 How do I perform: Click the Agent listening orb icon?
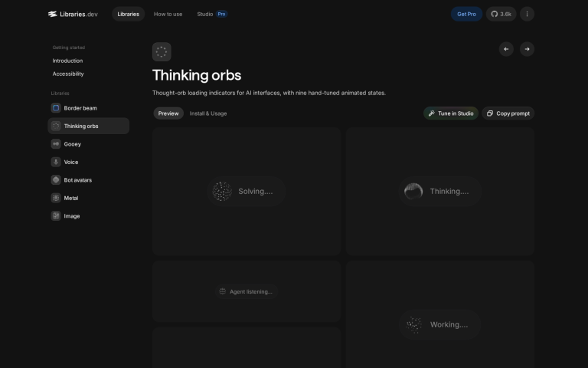[222, 292]
